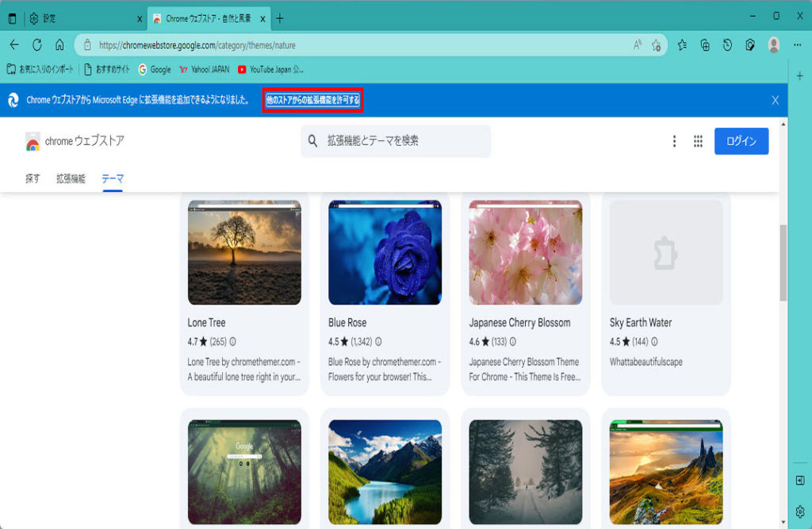Dismiss the blue notification bar
Viewport: 812px width, 529px height.
775,100
